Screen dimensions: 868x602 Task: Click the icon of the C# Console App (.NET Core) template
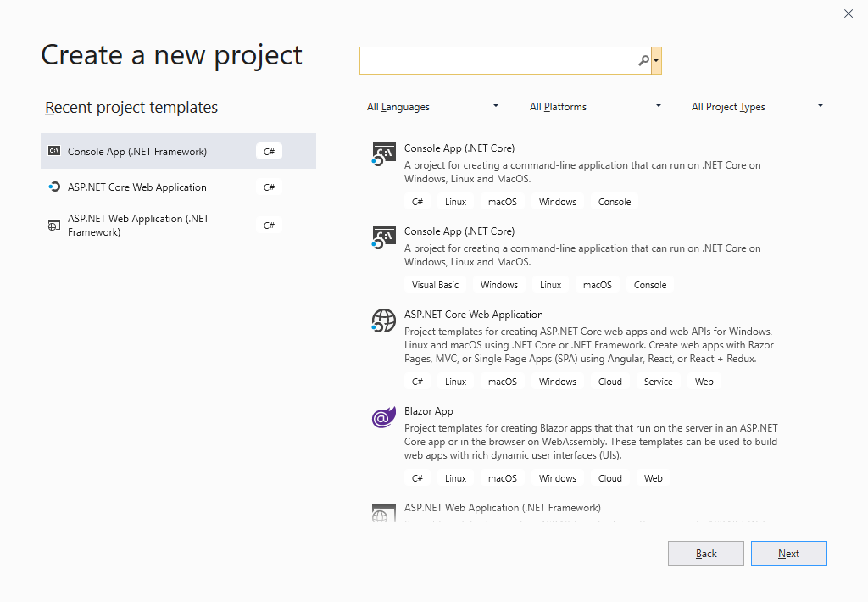(x=384, y=154)
